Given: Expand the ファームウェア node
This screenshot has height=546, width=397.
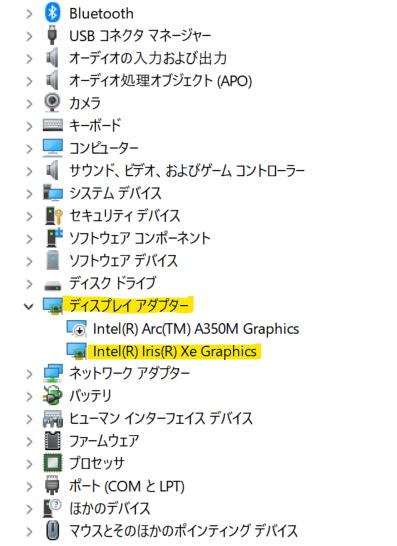Looking at the screenshot, I should pos(29,442).
